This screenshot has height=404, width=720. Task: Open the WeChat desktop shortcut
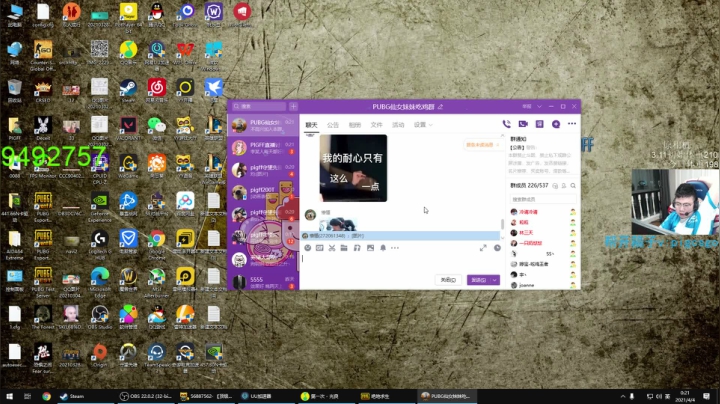157,128
